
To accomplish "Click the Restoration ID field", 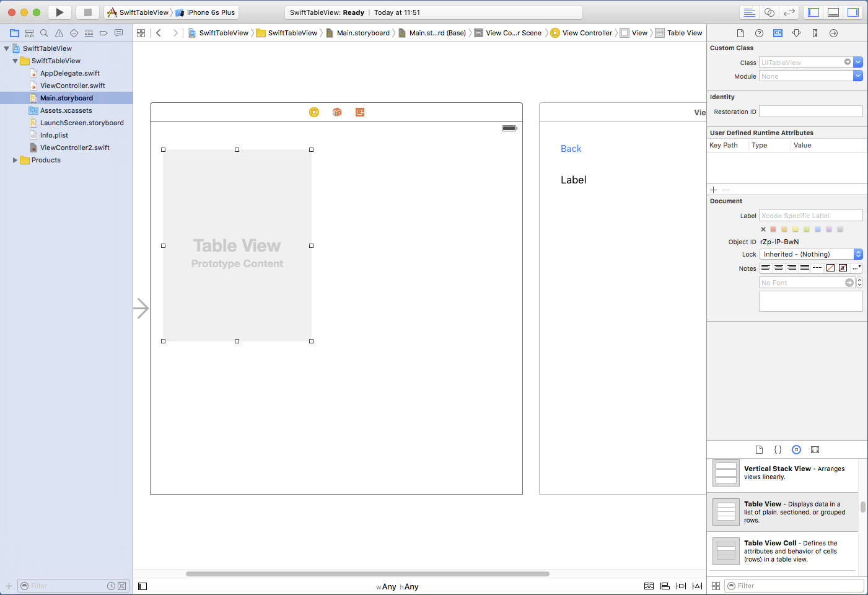I will [x=810, y=112].
